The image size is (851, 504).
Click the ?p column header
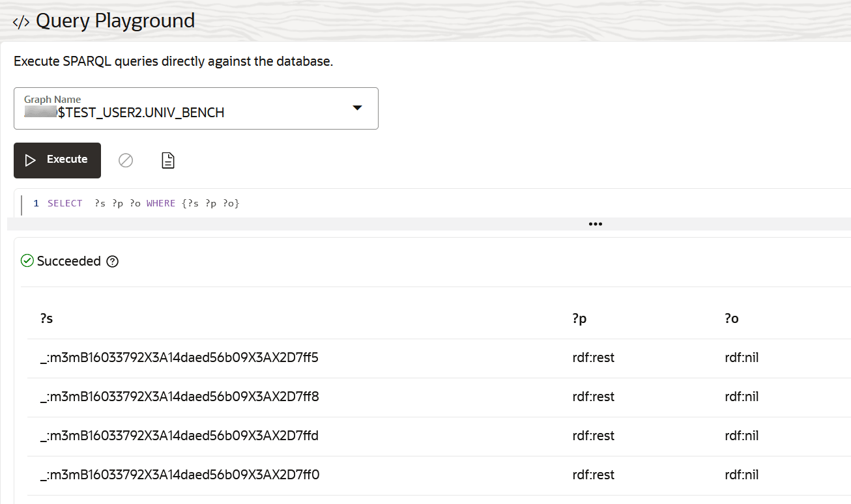pos(579,318)
